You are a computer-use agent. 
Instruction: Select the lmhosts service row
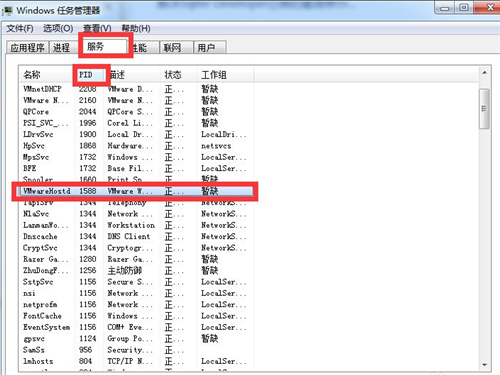click(137, 361)
